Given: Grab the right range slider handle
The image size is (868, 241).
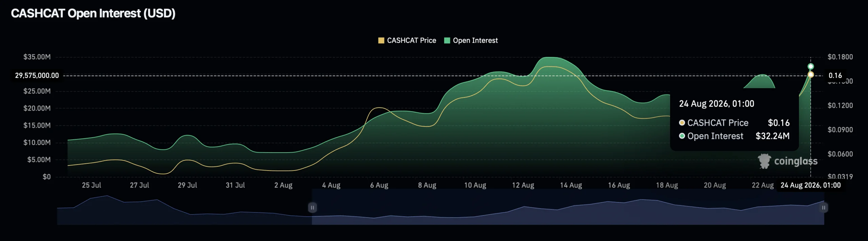Looking at the screenshot, I should [823, 207].
